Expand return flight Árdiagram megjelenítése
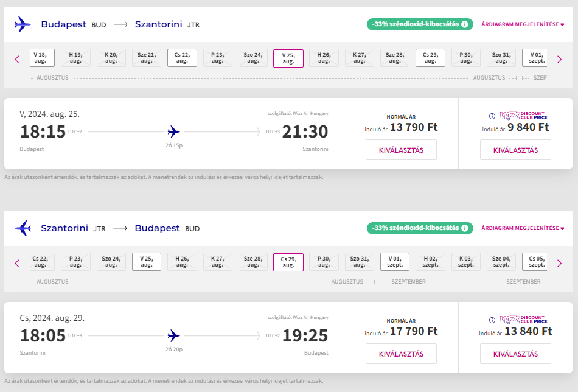Viewport: 578px width, 392px height. click(523, 228)
